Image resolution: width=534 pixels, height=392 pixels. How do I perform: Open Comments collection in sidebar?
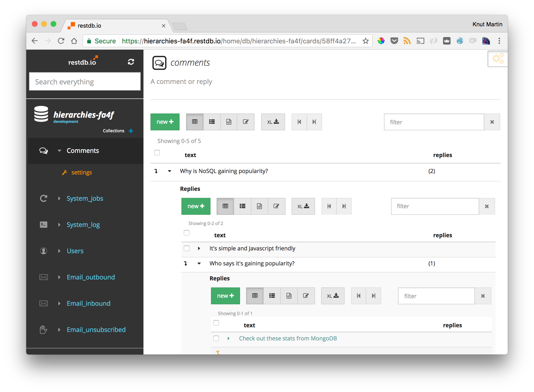pos(83,150)
